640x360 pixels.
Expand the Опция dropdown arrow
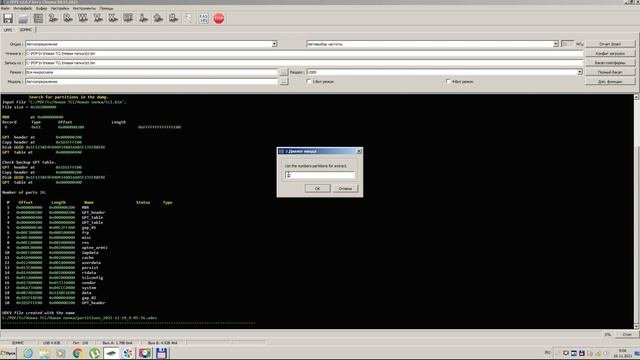point(274,44)
